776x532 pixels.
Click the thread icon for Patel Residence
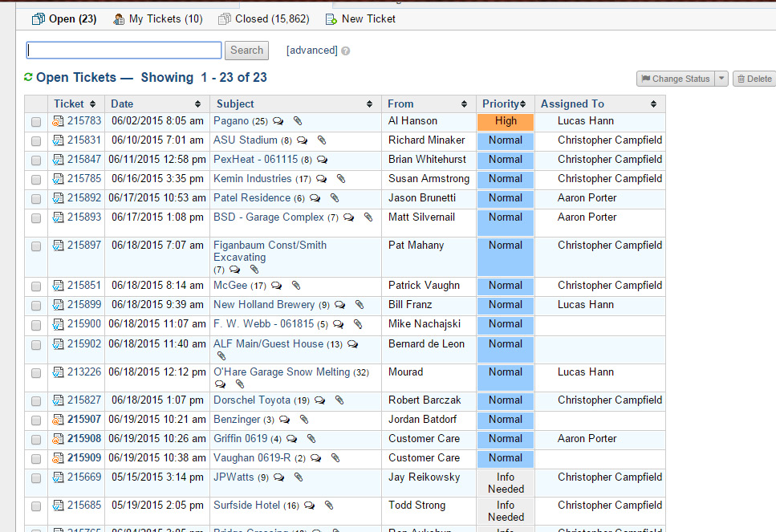(315, 198)
